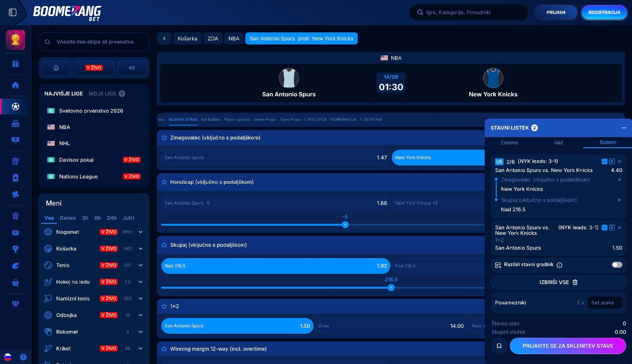Viewport: 632px width, 364px height.
Task: Open the help question mark icon
Action: (x=23, y=357)
